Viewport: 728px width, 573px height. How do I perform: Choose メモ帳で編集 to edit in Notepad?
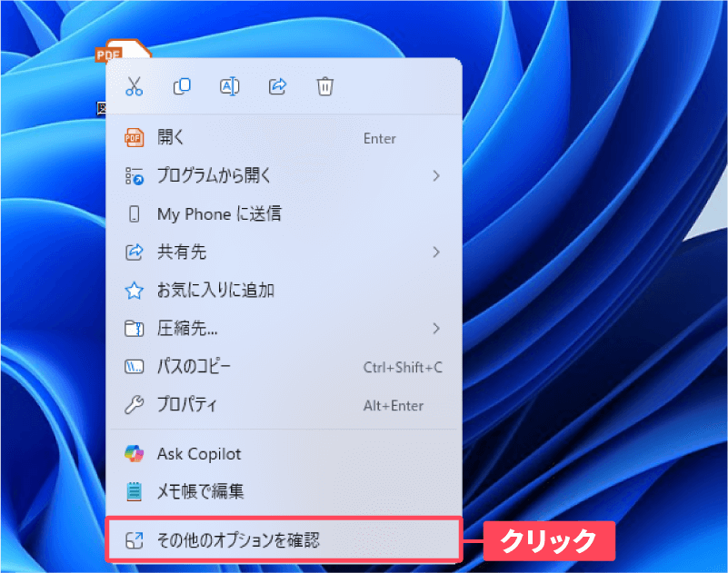point(200,492)
